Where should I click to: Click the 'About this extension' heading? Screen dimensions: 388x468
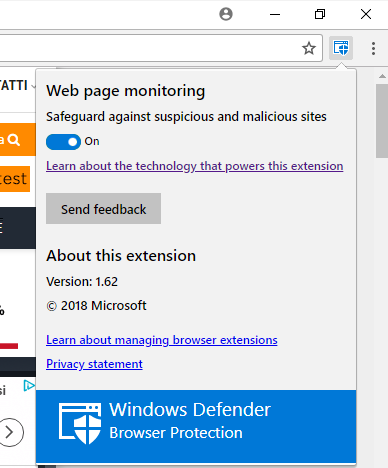click(121, 256)
